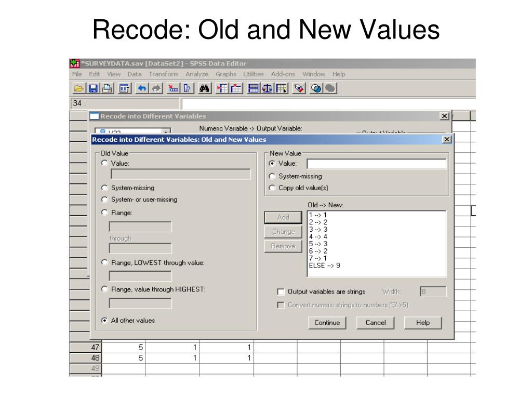Click the Cancel button
This screenshot has height=399, width=532.
[x=375, y=323]
